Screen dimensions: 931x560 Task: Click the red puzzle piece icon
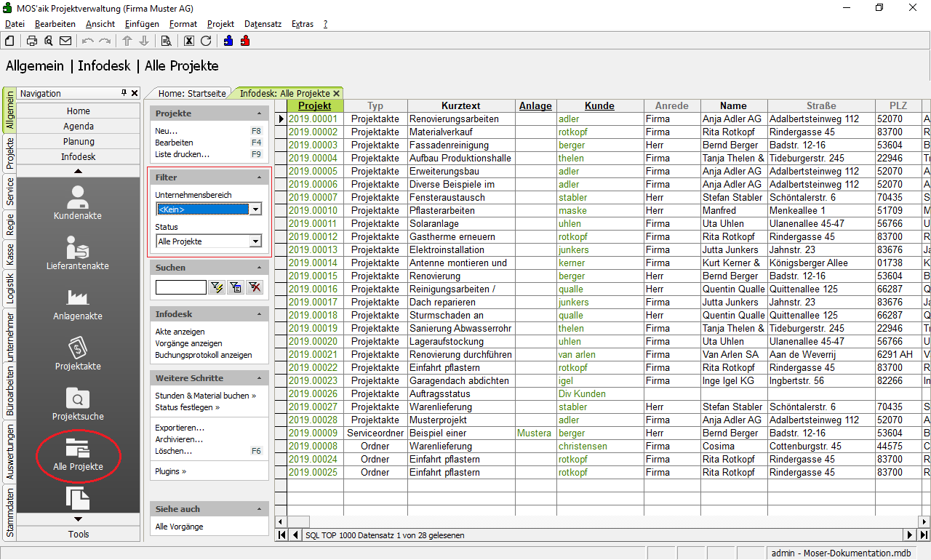pos(245,41)
